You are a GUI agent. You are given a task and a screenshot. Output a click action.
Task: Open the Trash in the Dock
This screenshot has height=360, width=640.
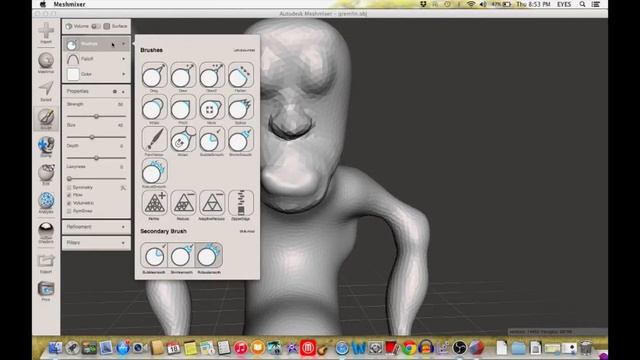click(586, 348)
